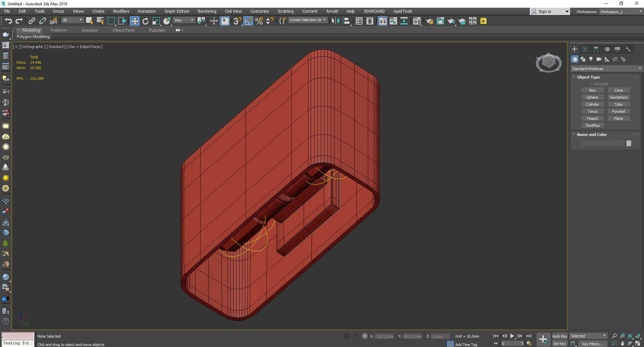The width and height of the screenshot is (644, 347).
Task: Toggle Spinner Snap on the toolbar
Action: (x=270, y=21)
